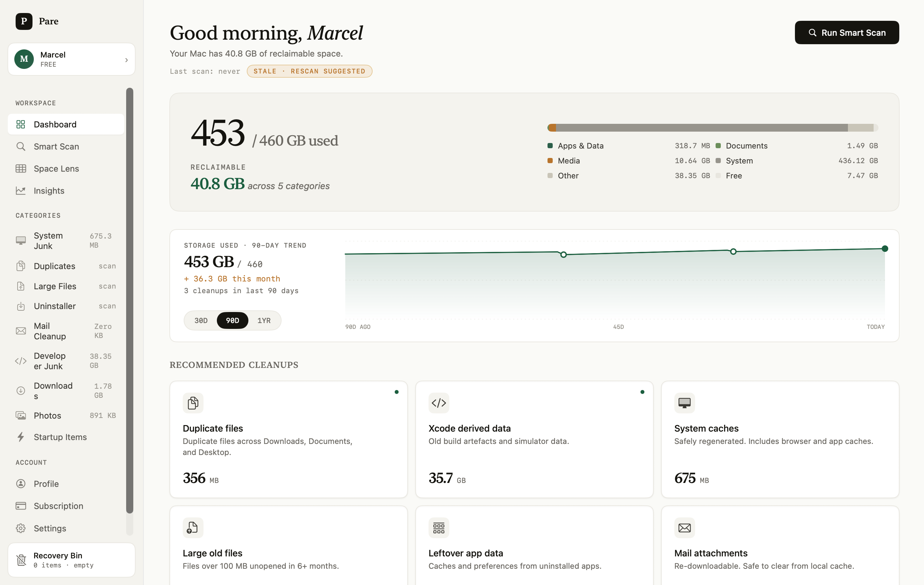Click the Startup Items lightning icon

coord(21,437)
